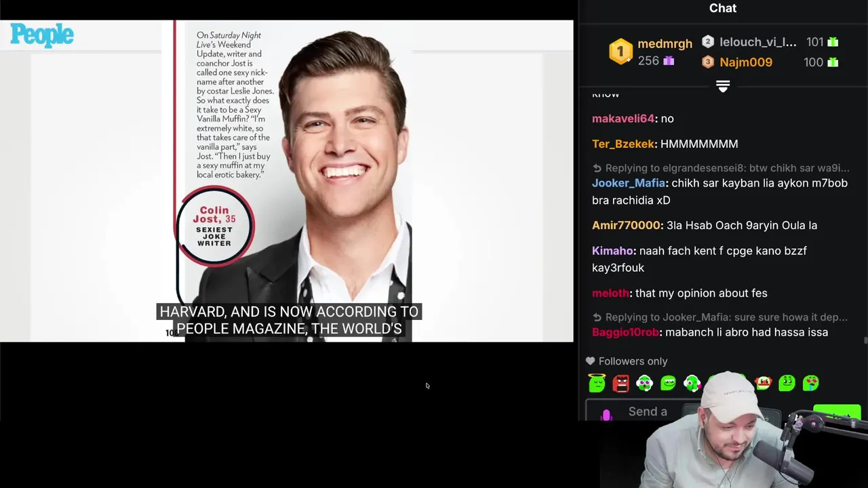Viewport: 868px width, 488px height.
Task: Click the angry red emote
Action: [x=620, y=384]
